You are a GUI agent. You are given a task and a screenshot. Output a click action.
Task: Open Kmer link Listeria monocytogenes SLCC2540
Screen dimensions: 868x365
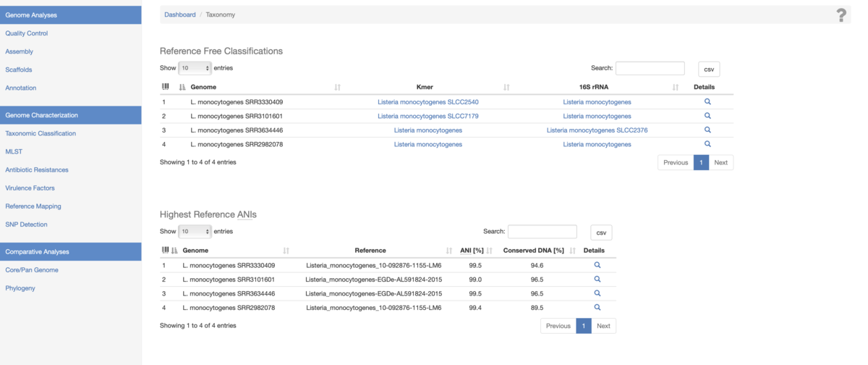(428, 102)
